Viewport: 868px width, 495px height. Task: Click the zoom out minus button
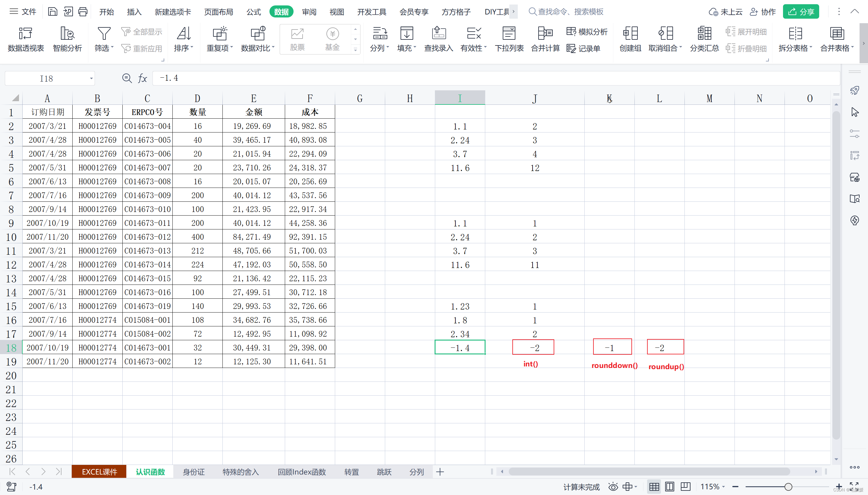coord(735,487)
